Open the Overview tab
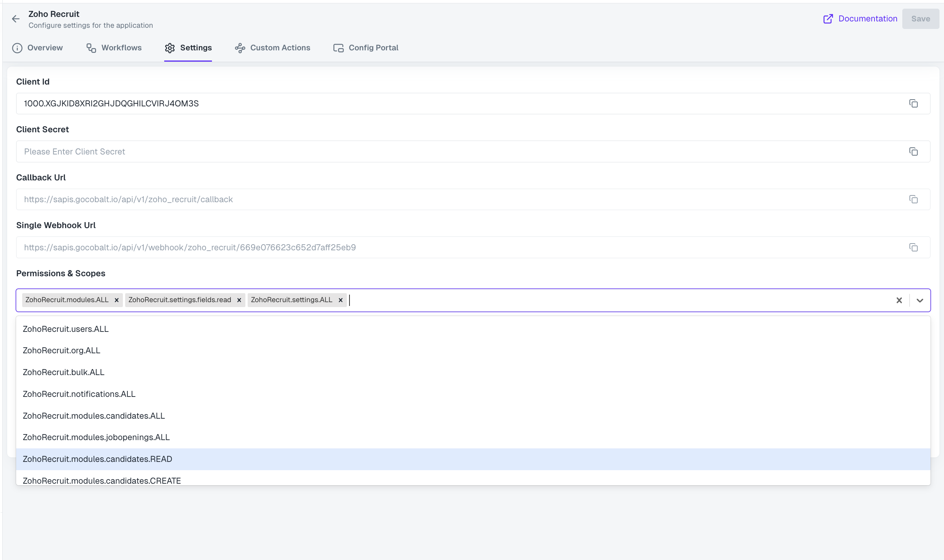 (x=37, y=48)
